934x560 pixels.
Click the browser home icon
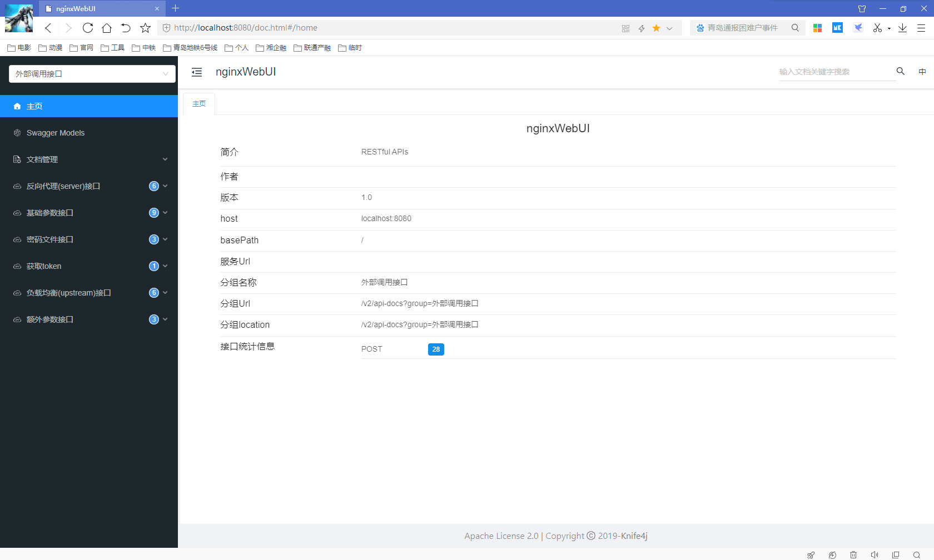(107, 28)
